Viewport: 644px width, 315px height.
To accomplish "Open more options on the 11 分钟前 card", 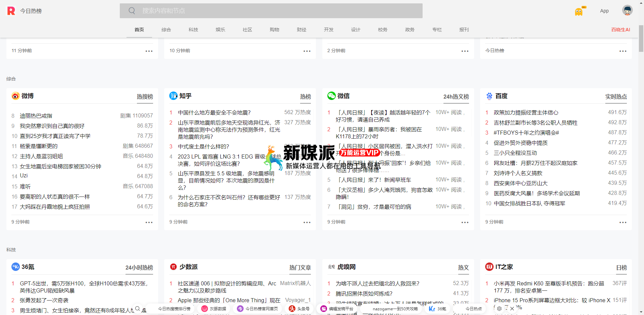I will (149, 51).
